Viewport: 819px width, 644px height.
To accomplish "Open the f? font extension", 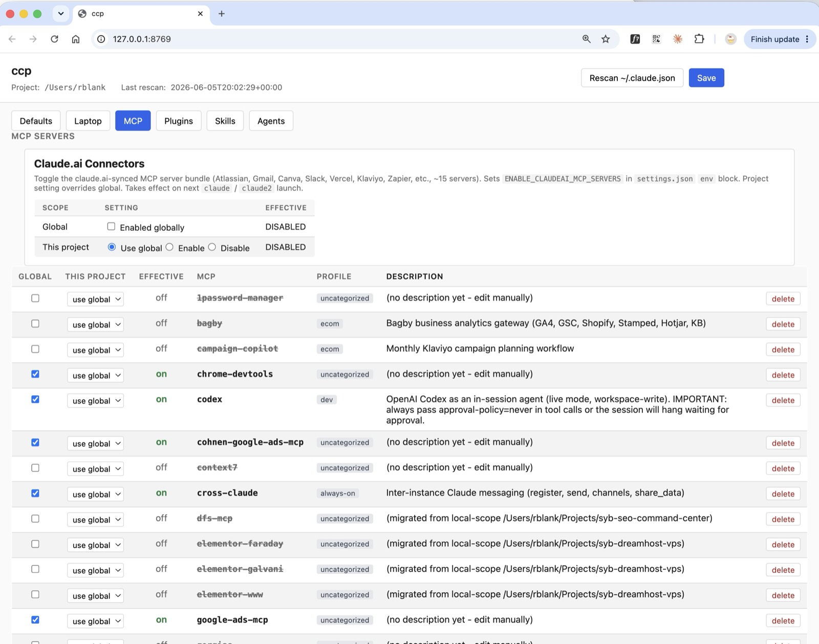I will click(635, 39).
